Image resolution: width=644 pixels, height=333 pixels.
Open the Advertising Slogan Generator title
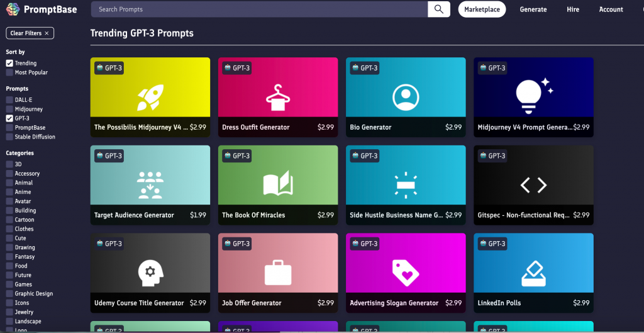click(394, 303)
